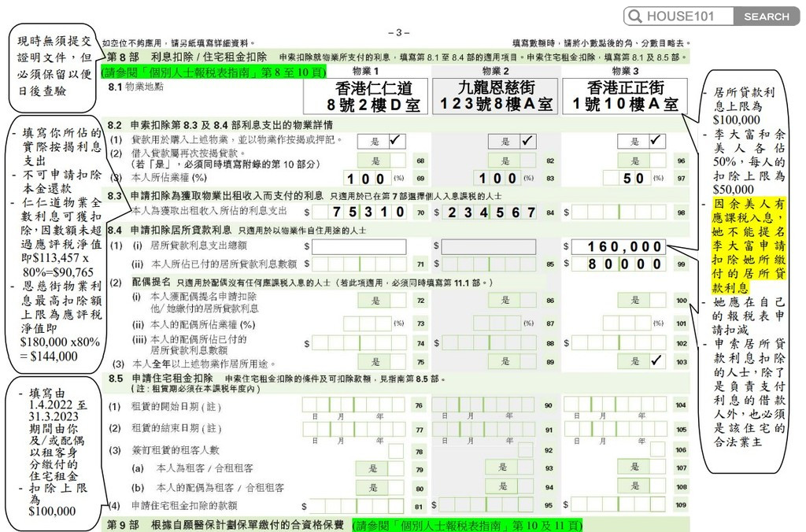Click interest expense field showing 234567
The width and height of the screenshot is (806, 532).
[x=490, y=212]
